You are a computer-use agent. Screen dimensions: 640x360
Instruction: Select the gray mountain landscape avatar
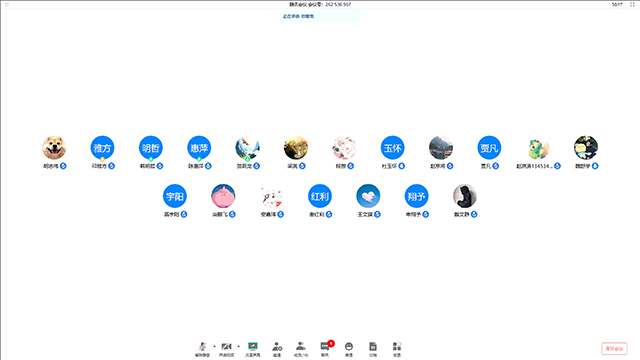[441, 147]
